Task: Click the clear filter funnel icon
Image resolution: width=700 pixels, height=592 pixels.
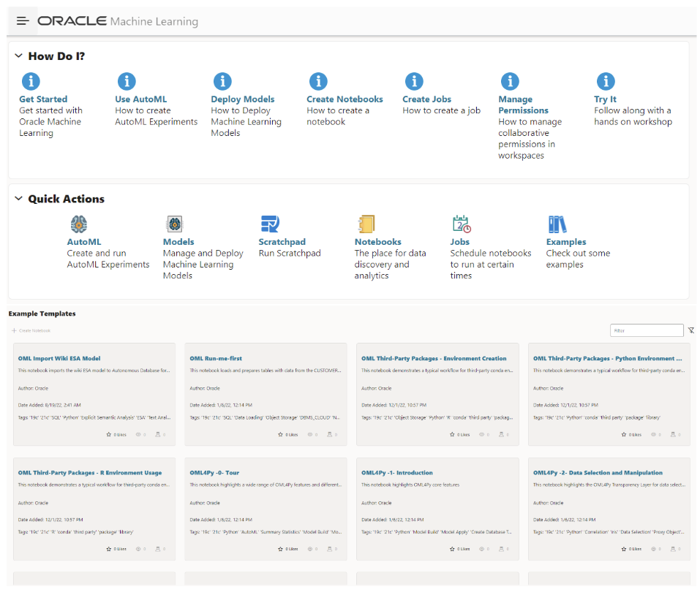Action: click(x=691, y=330)
